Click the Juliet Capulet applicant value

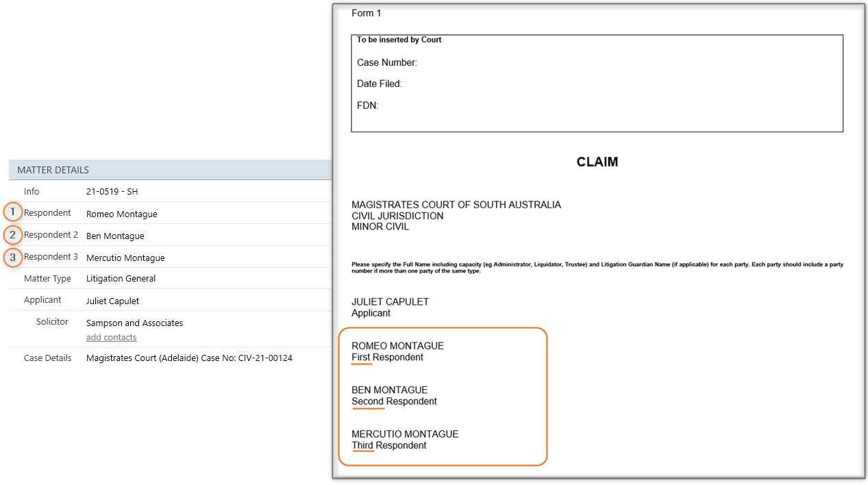pos(112,301)
